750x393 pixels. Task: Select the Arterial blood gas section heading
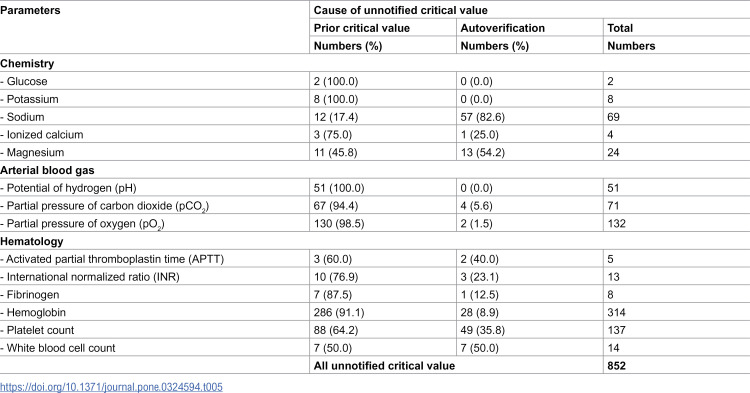point(47,170)
